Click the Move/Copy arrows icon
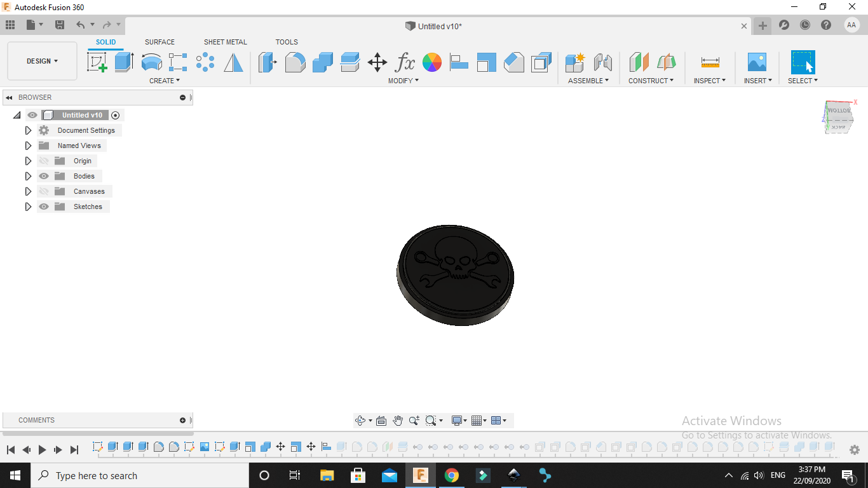868x488 pixels. (377, 62)
